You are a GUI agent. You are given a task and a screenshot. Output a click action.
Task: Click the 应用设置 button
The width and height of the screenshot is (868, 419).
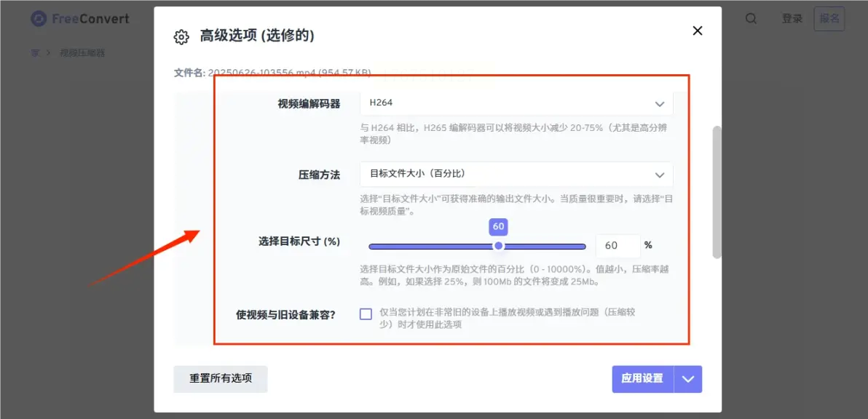pos(642,379)
